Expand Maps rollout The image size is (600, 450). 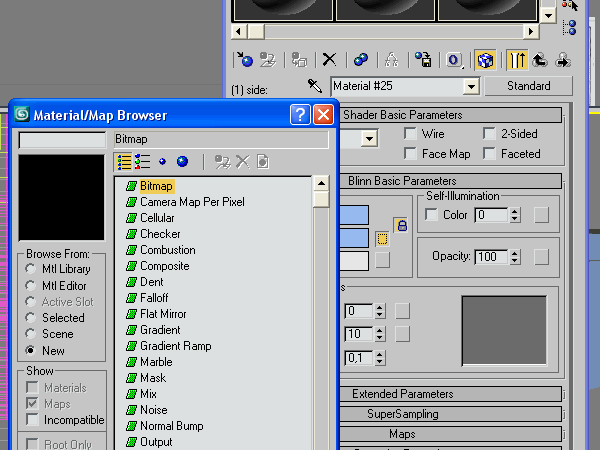click(450, 434)
